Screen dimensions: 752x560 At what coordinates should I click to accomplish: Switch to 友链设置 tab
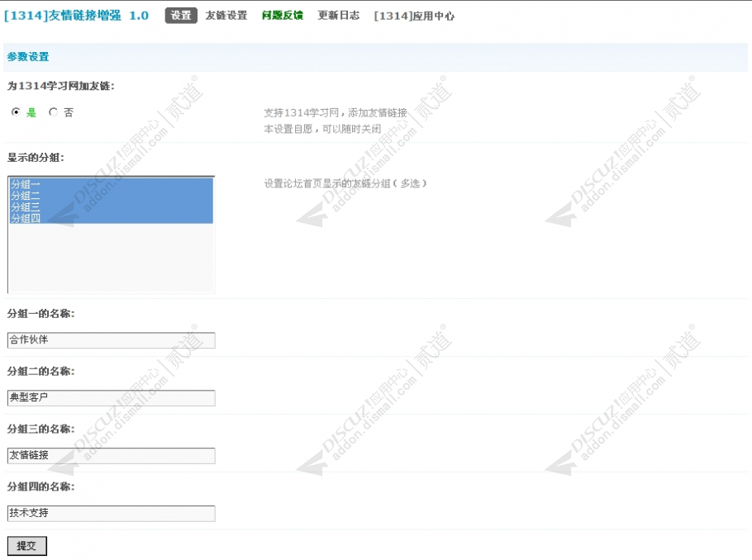coord(226,16)
